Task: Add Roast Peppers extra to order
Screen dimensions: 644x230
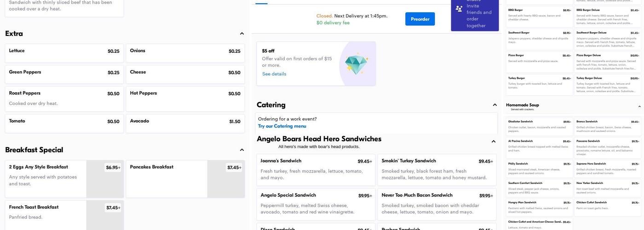Action: point(64,98)
